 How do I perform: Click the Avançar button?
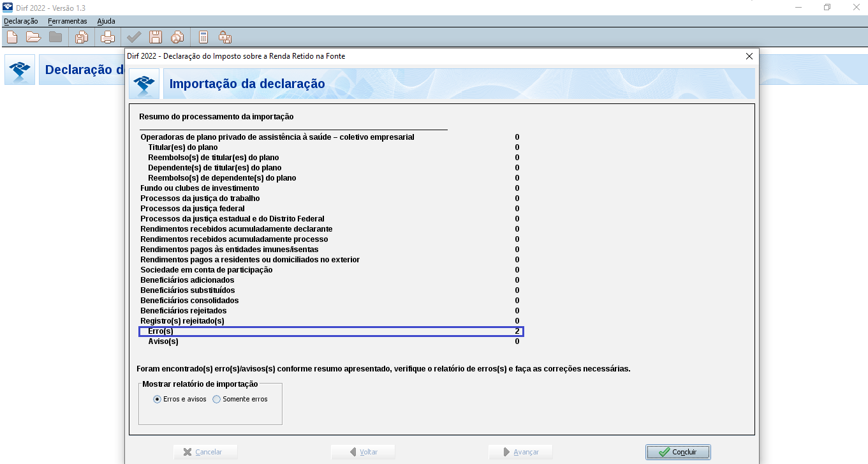tap(520, 452)
